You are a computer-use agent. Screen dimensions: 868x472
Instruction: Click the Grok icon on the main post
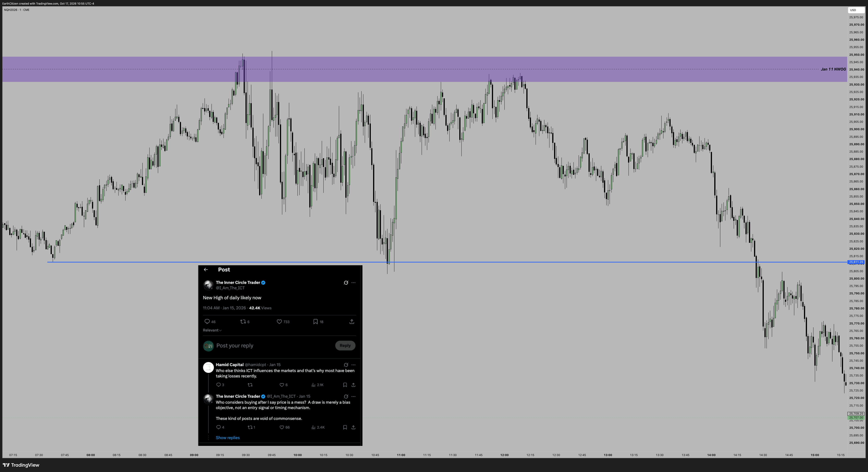click(x=346, y=283)
